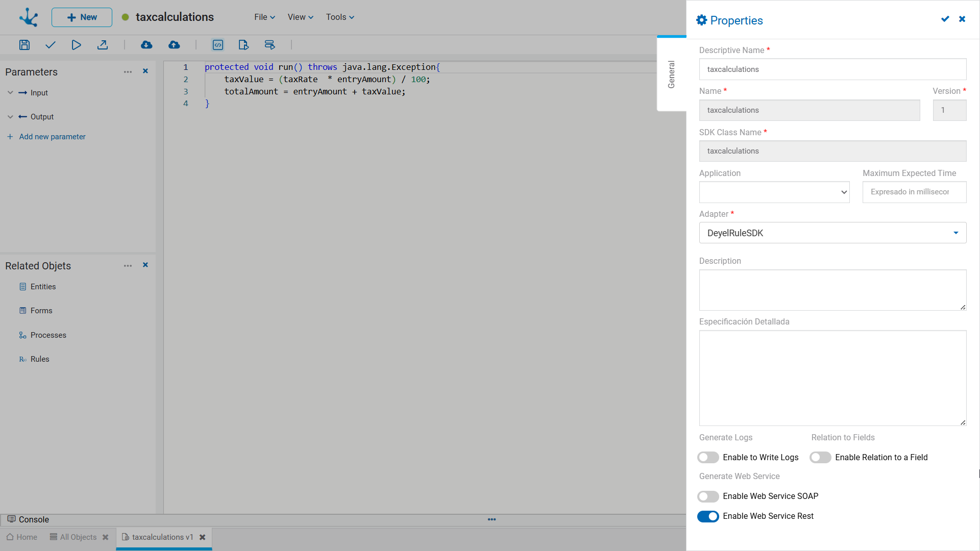
Task: Enable the Web Service SOAP switch
Action: (x=708, y=496)
